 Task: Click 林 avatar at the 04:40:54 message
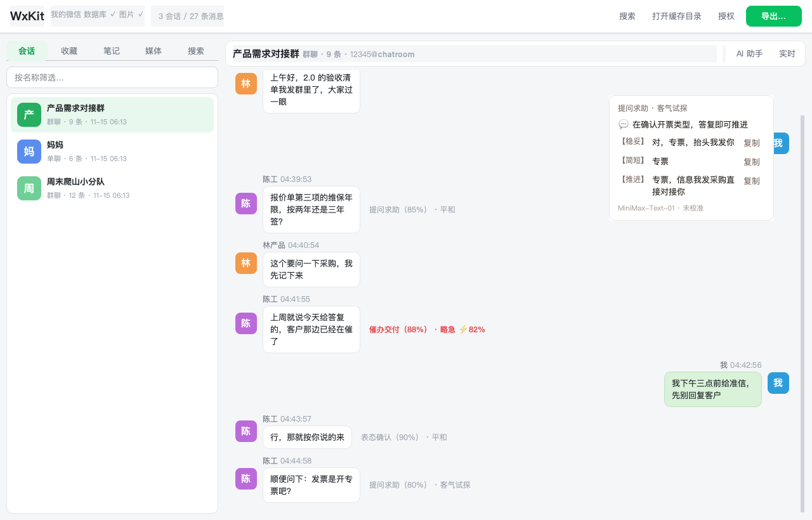tap(246, 263)
